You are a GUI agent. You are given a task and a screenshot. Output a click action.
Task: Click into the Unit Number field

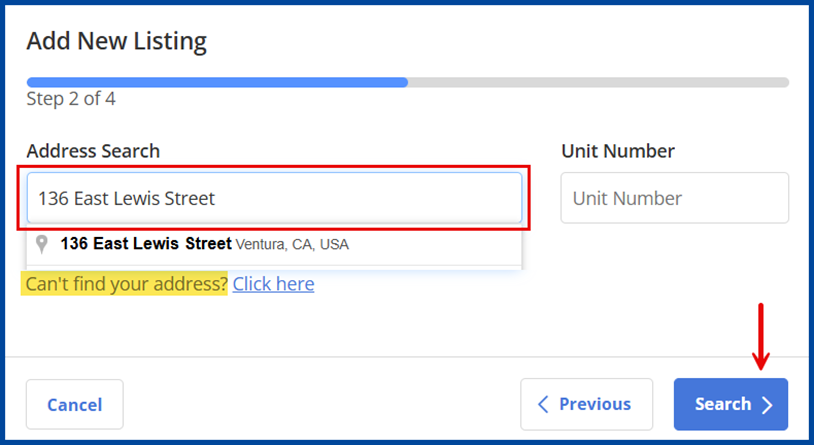tap(674, 198)
